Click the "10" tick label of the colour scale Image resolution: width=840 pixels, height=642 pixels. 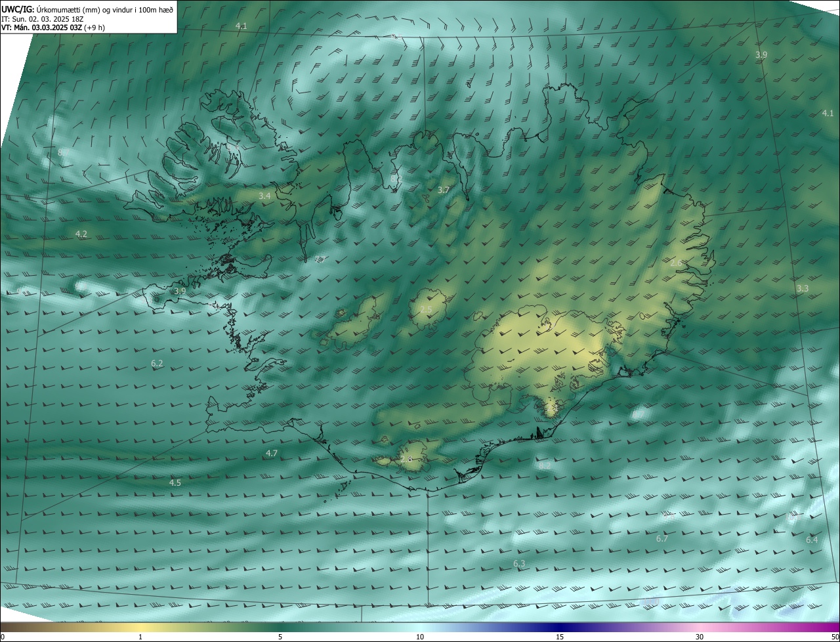(420, 637)
